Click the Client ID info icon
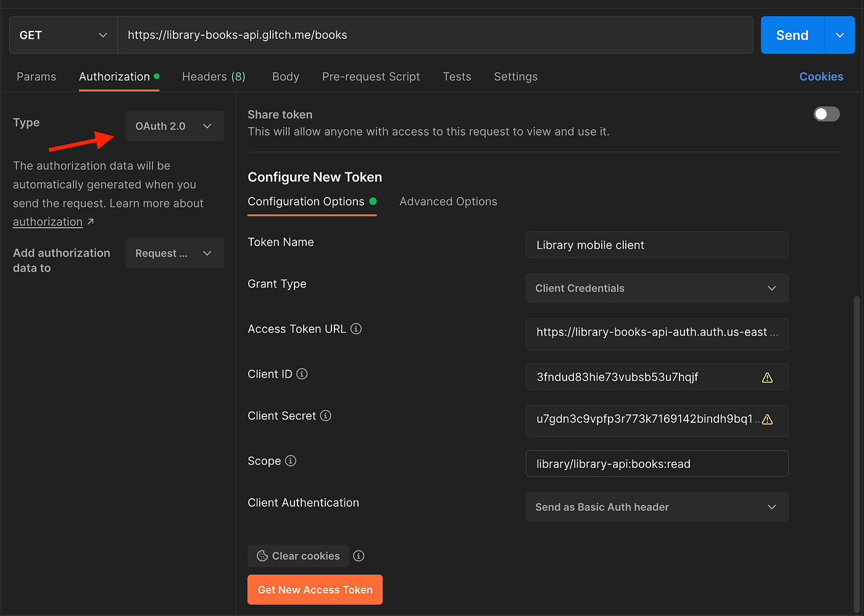This screenshot has width=864, height=616. pos(302,374)
